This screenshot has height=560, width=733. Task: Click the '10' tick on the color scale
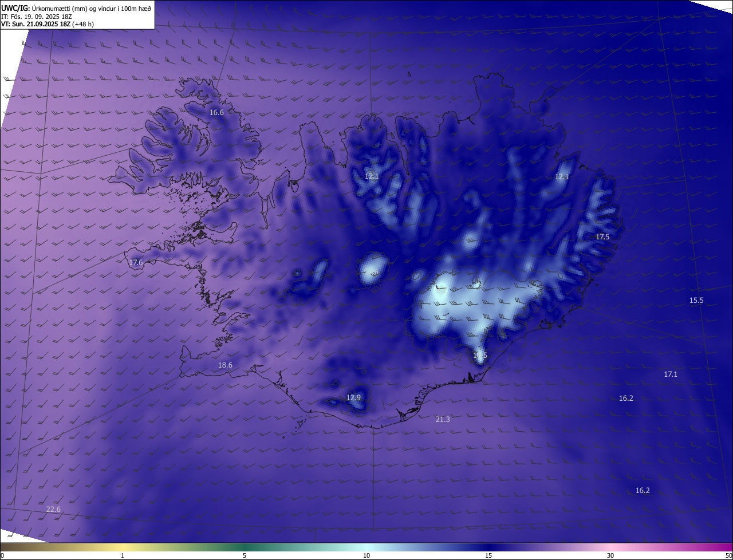[x=366, y=555]
